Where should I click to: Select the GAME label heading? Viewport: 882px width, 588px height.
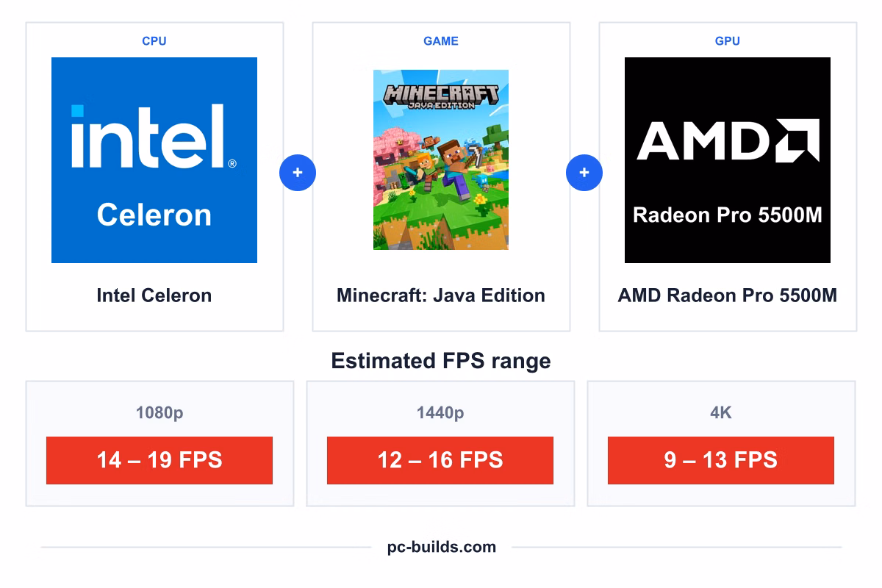(x=441, y=41)
